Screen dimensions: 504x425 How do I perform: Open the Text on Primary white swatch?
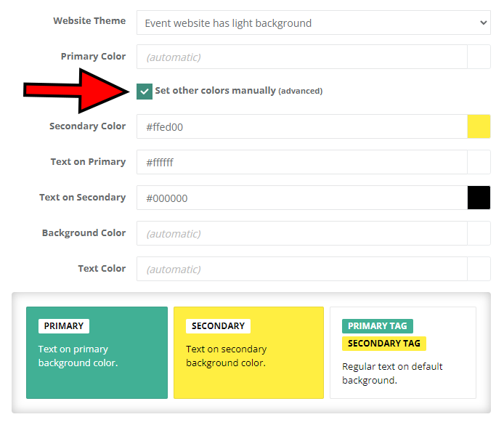click(479, 162)
